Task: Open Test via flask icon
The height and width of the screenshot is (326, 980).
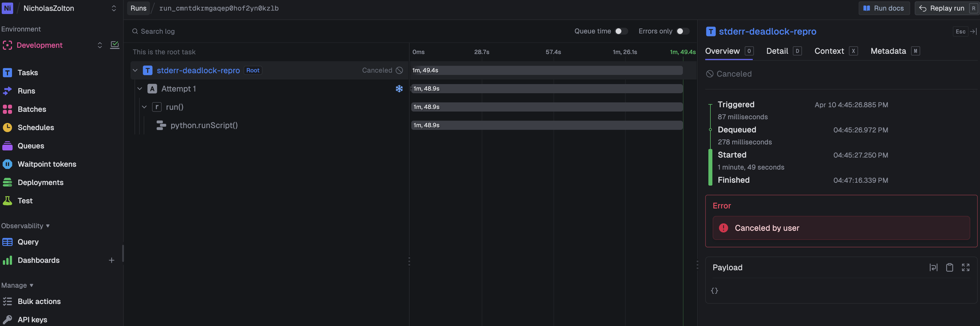Action: 7,201
